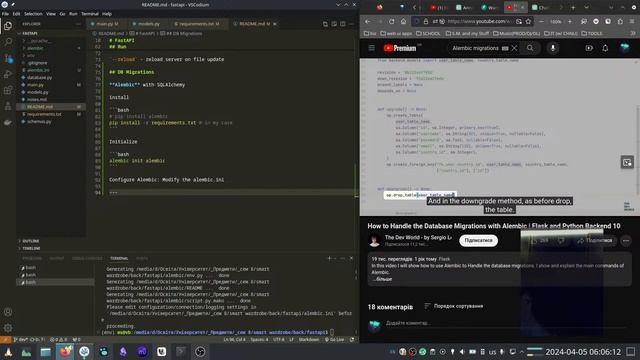Expand the env folder in explorer

pos(31,56)
